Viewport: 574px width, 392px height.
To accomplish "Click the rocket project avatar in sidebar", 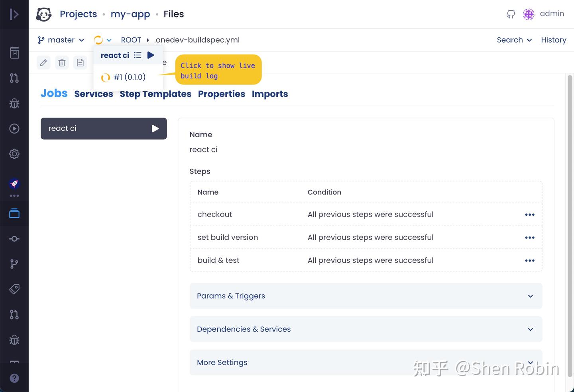I will (14, 184).
